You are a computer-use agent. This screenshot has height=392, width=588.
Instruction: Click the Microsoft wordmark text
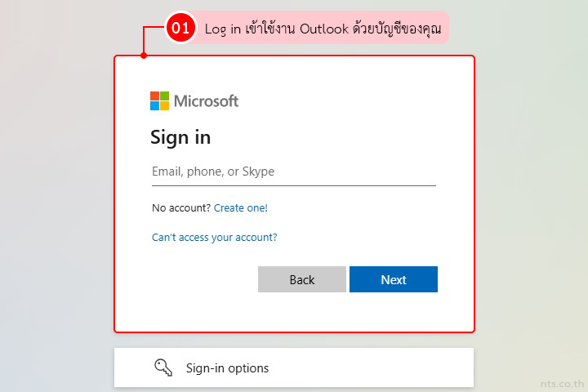point(206,101)
